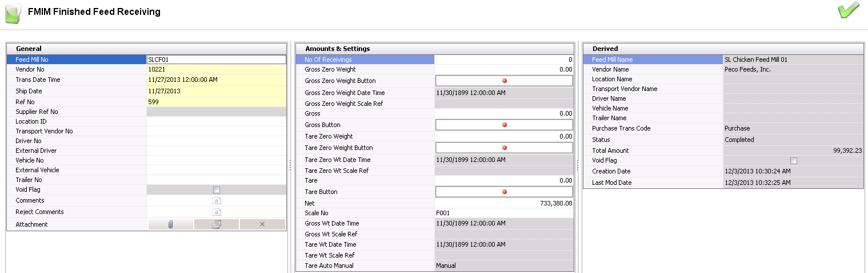
Task: Open the Reject Comments text editor icon
Action: pos(217,212)
